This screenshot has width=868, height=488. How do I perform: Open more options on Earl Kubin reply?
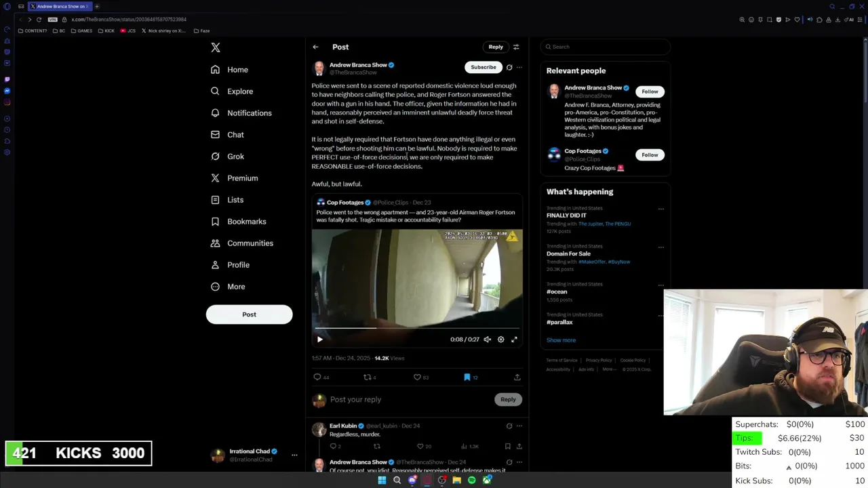coord(519,426)
